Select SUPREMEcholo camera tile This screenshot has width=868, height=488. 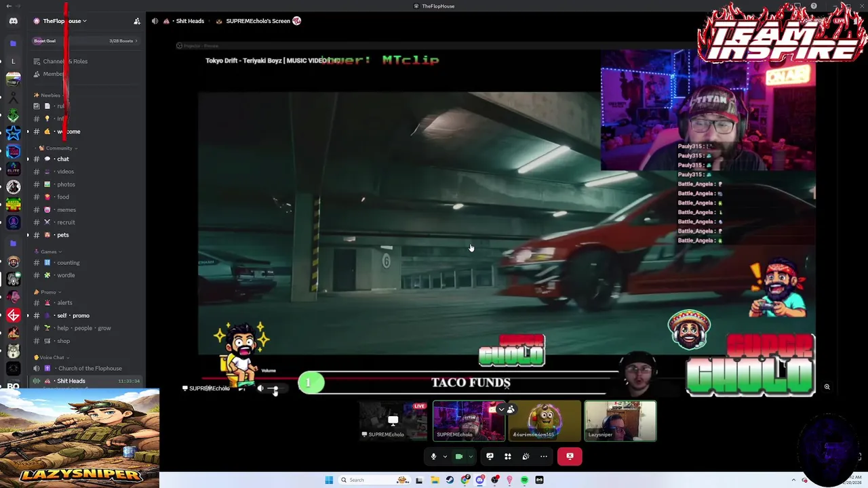(x=469, y=421)
